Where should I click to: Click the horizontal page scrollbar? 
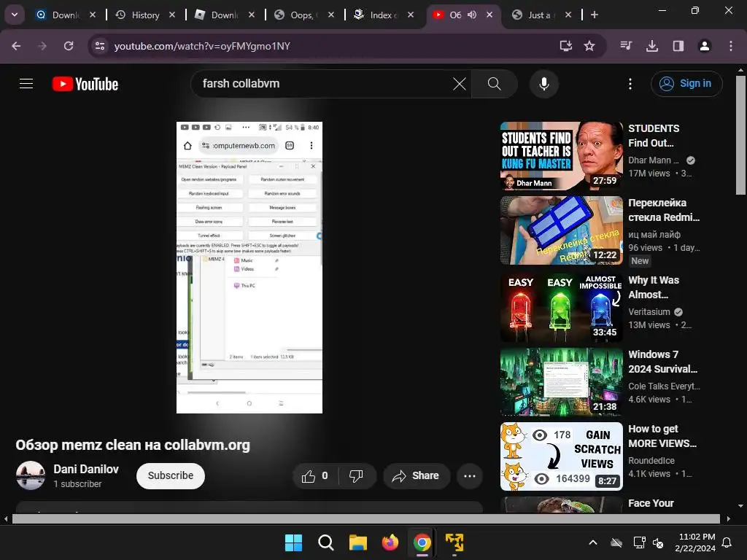click(x=366, y=518)
